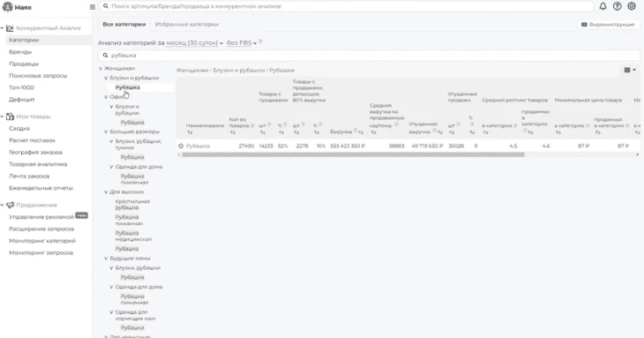Viewport: 644px width, 338px height.
Task: Open the месяц (30 суток) period dropdown
Action: point(194,42)
